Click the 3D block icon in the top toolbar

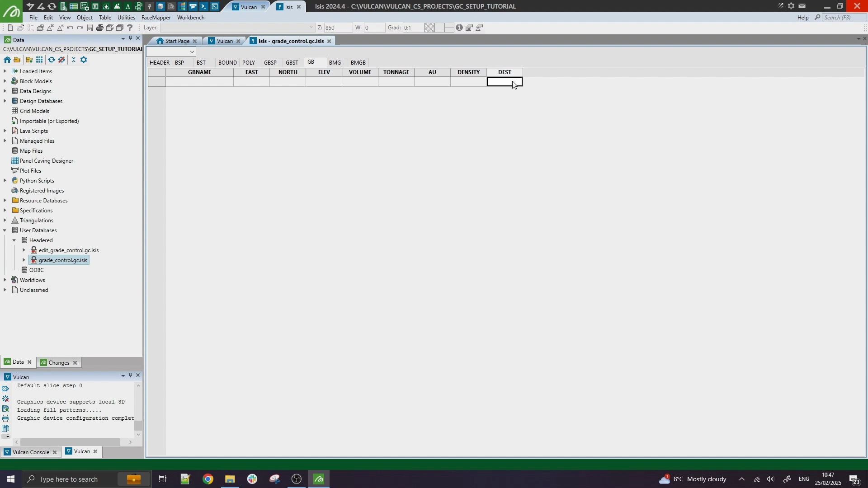[160, 6]
